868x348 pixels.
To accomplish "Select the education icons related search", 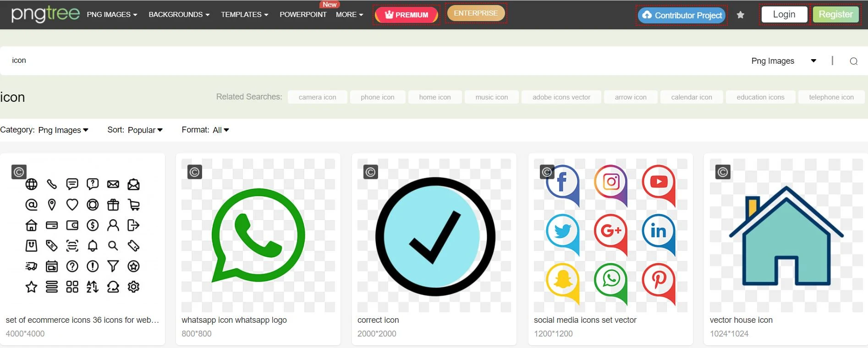I will (761, 97).
